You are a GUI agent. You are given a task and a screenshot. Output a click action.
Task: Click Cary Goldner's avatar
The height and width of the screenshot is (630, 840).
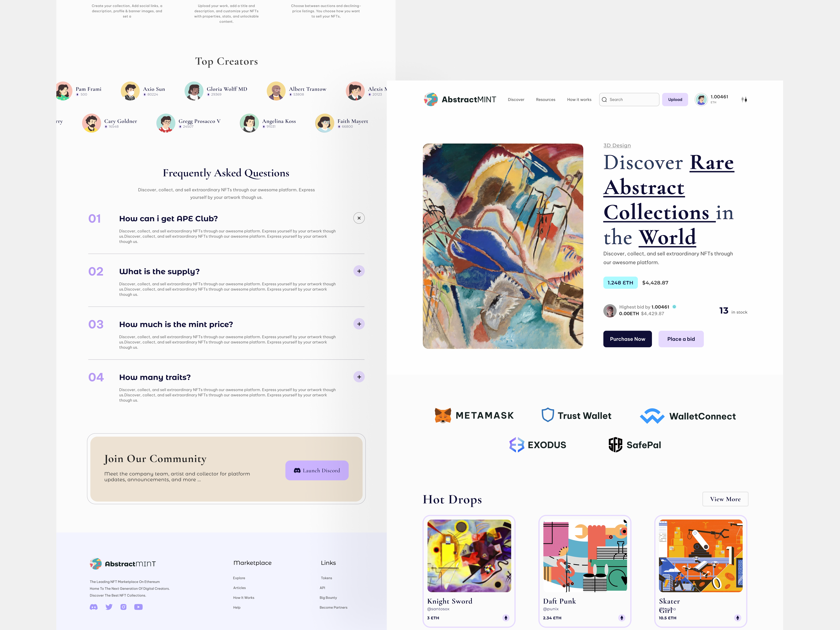(x=91, y=123)
